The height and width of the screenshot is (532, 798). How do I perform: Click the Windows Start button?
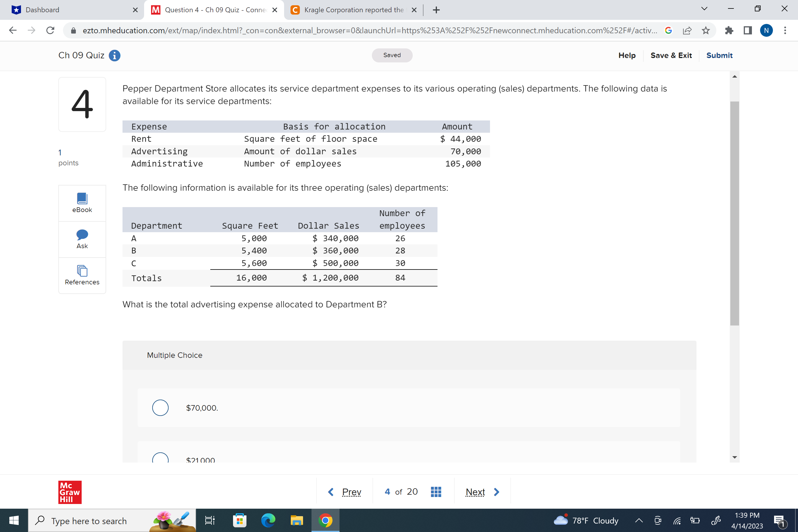point(14,520)
